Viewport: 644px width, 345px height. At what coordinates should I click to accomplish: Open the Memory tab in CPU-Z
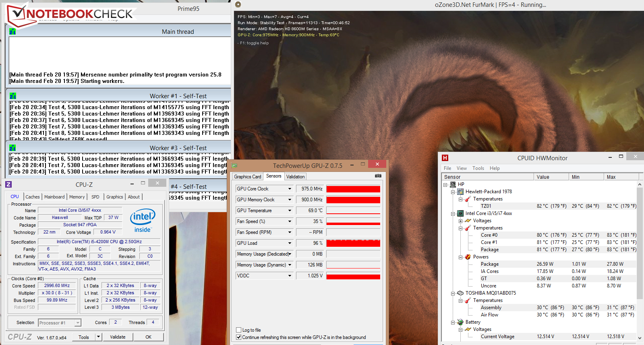(77, 197)
